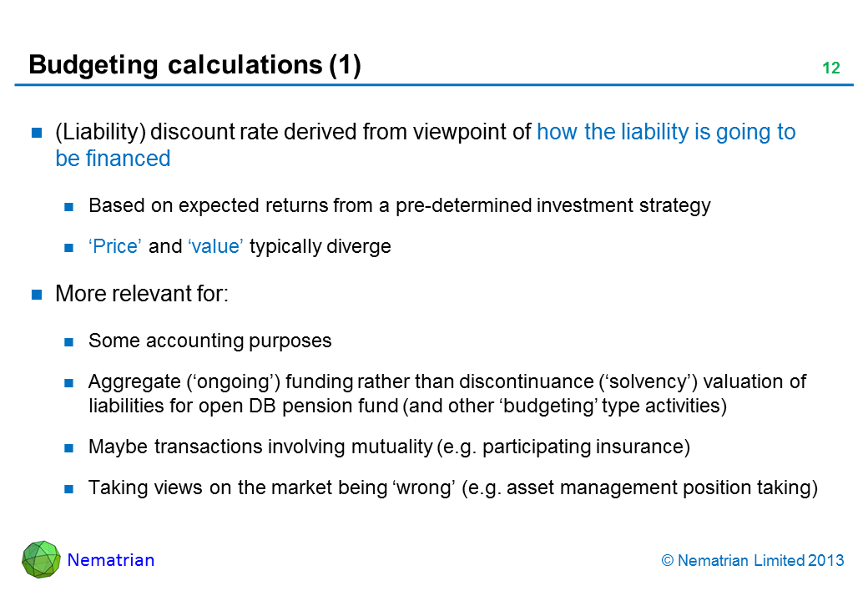This screenshot has width=868, height=601.
Task: Click the bullet beside 'Based on expected returns'
Action: [x=71, y=206]
